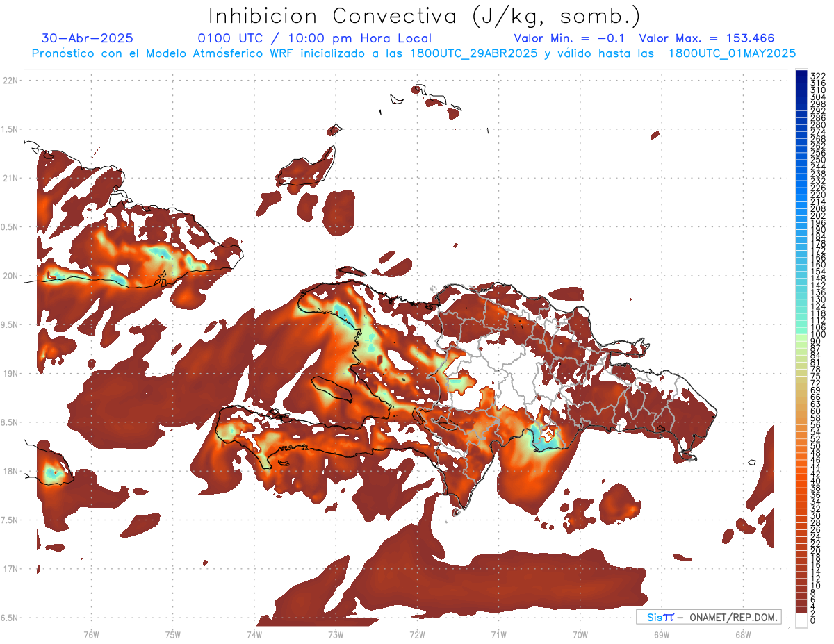Click the "100" colorbar label

(817, 335)
